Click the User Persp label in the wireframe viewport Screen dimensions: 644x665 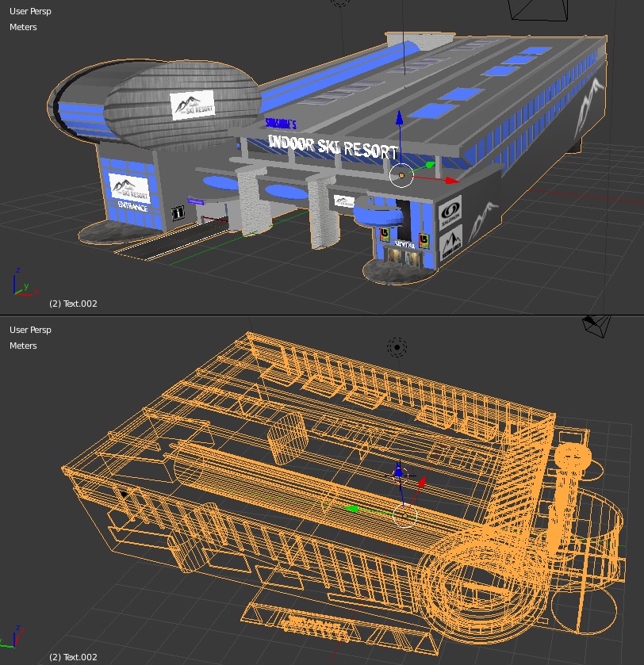coord(30,330)
